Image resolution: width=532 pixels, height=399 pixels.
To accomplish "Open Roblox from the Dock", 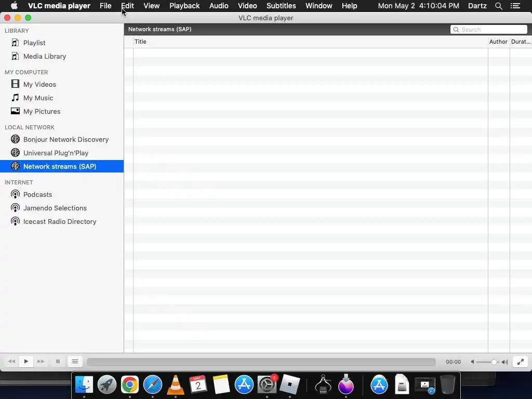I will pos(290,385).
